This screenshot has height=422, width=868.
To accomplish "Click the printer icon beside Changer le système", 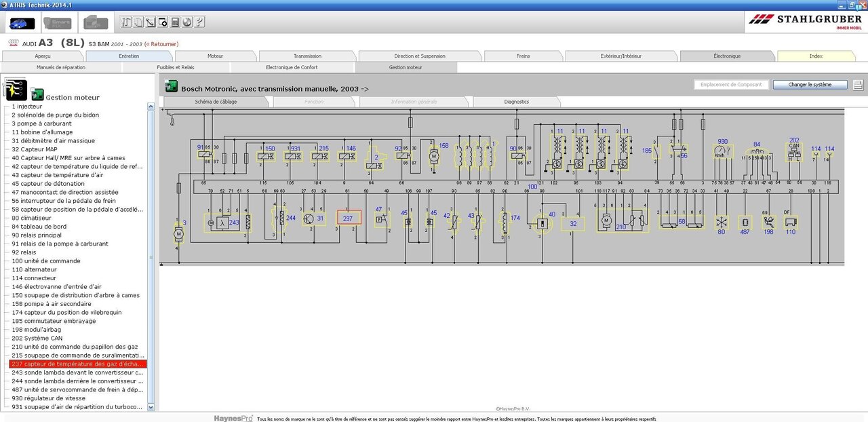I will pyautogui.click(x=858, y=85).
